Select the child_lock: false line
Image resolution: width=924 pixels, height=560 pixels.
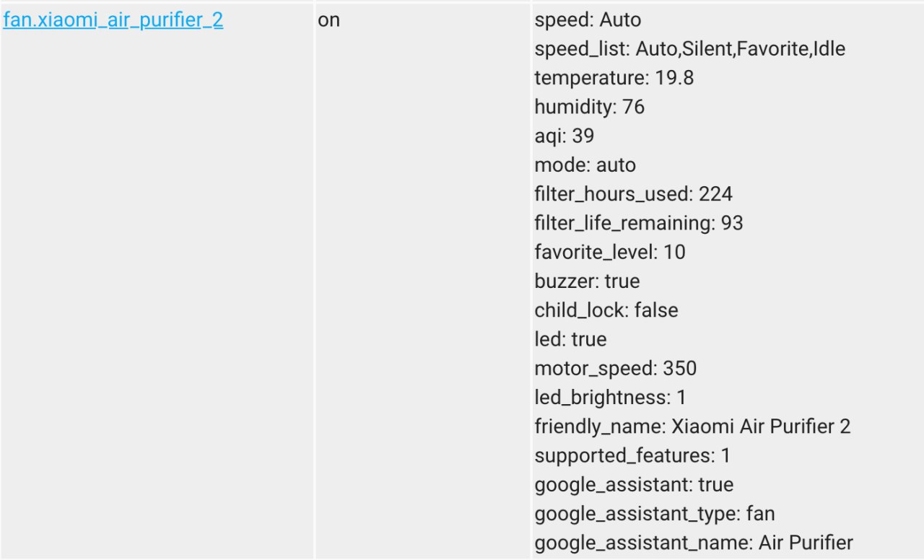pyautogui.click(x=606, y=310)
